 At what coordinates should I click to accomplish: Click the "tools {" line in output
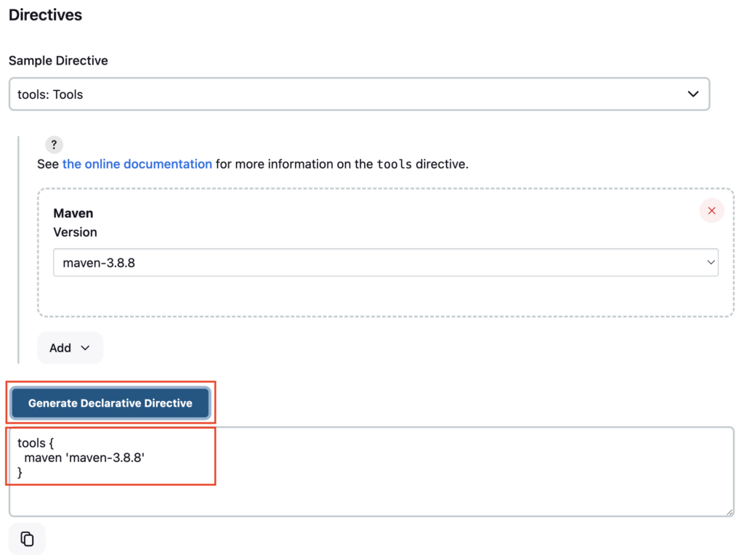[36, 443]
